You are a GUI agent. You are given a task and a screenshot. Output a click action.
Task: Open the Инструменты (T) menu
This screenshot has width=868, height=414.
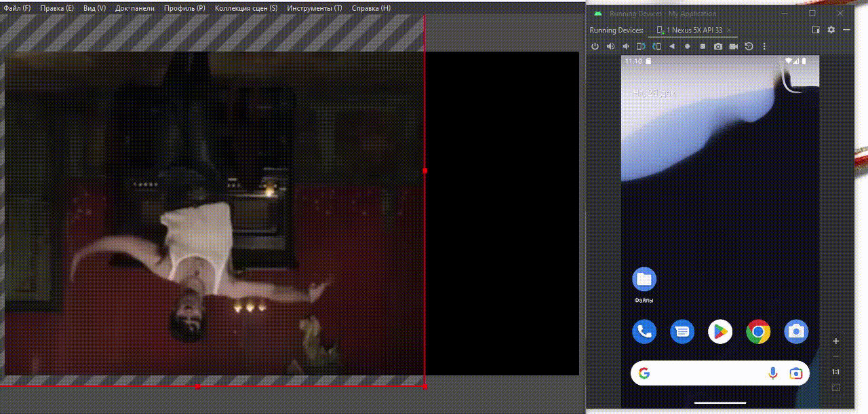[x=314, y=8]
